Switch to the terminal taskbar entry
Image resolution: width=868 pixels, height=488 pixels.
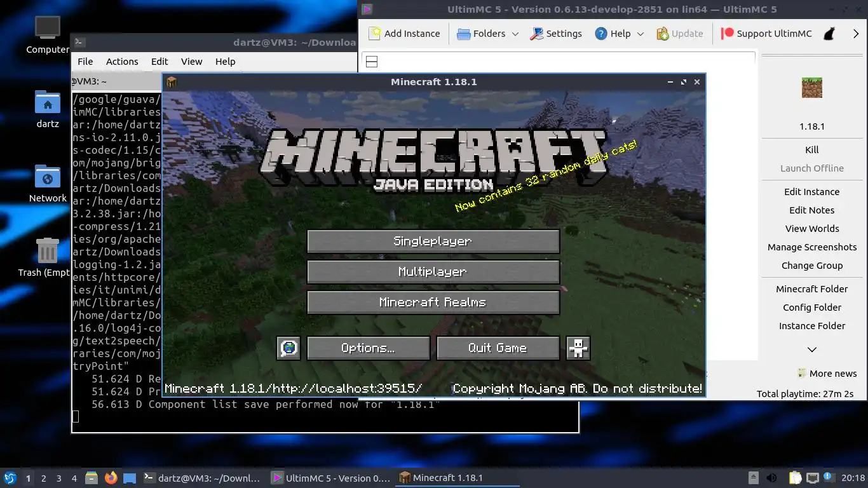coord(201,478)
